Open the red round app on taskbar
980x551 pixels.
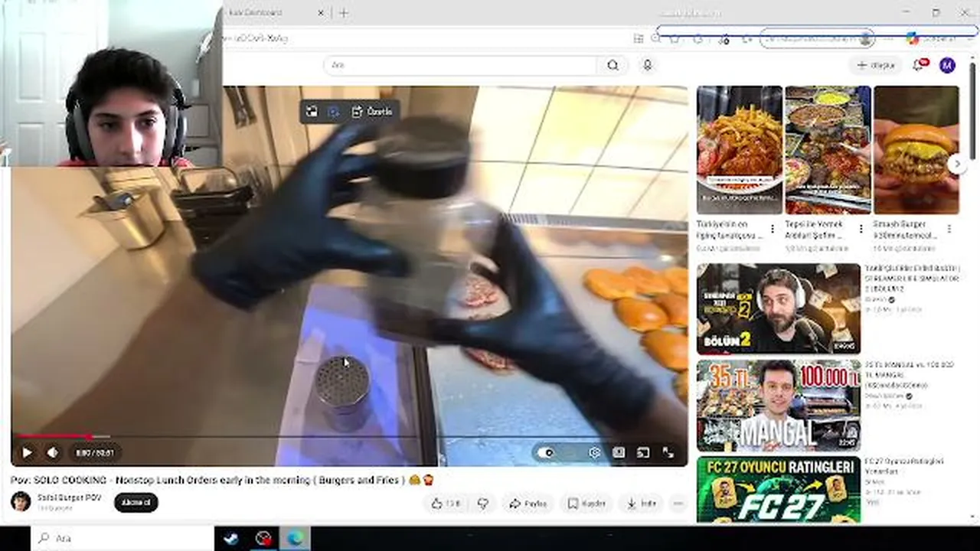(263, 538)
